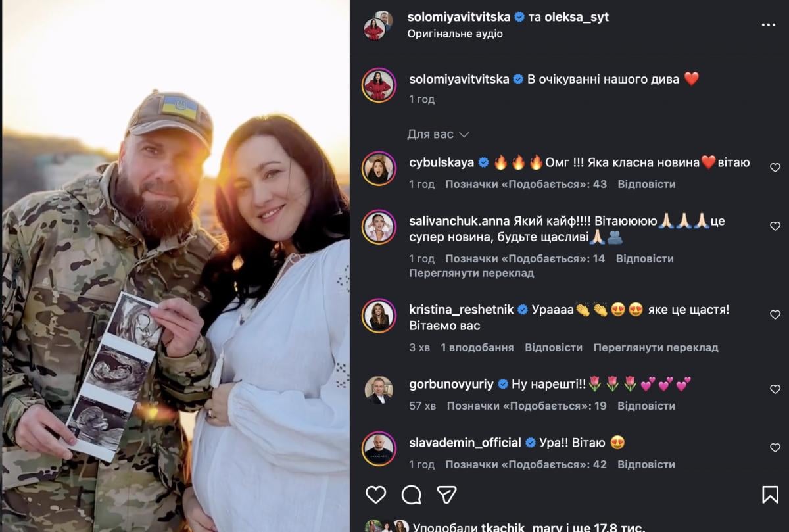Expand the 'Для вас' comment sort dropdown
789x532 pixels.
pos(438,134)
